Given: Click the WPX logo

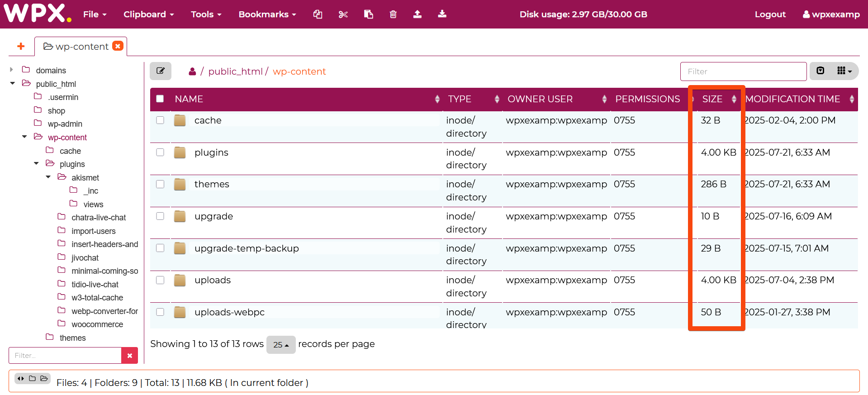Looking at the screenshot, I should (38, 14).
